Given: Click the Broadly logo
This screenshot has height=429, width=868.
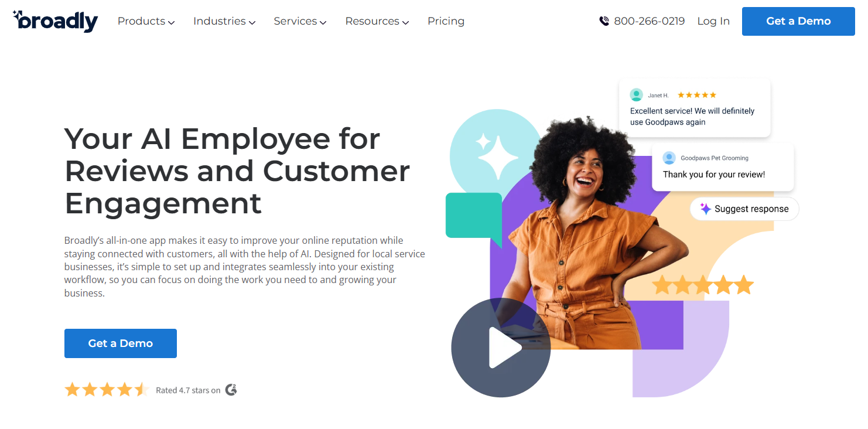Looking at the screenshot, I should [55, 21].
